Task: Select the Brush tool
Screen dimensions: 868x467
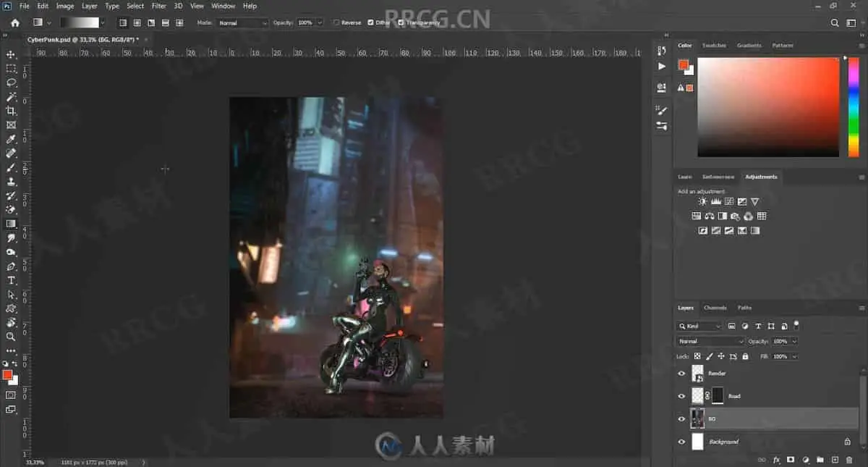Action: point(11,167)
